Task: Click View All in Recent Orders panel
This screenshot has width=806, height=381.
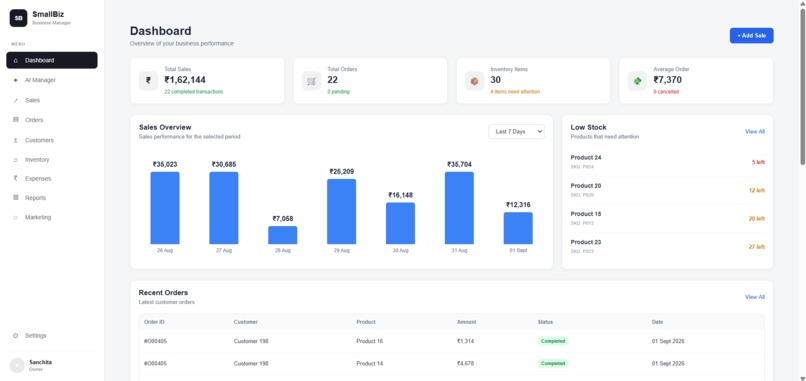Action: [x=755, y=297]
